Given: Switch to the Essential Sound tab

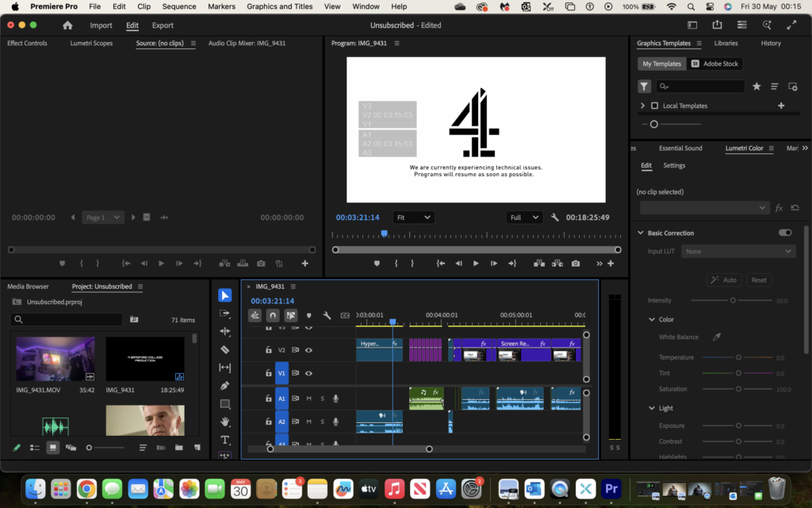Looking at the screenshot, I should [x=680, y=148].
